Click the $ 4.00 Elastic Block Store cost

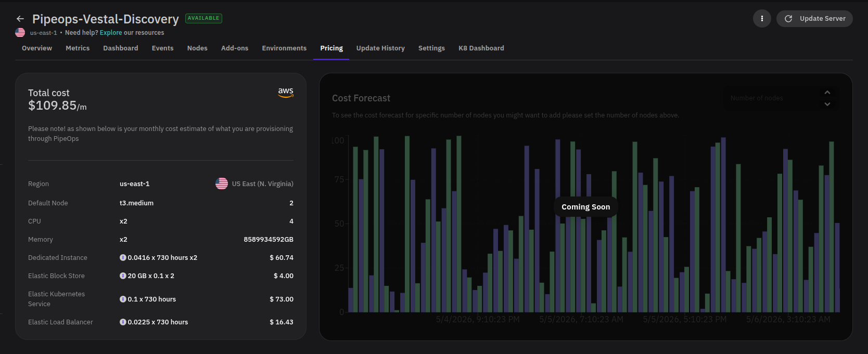(x=284, y=276)
